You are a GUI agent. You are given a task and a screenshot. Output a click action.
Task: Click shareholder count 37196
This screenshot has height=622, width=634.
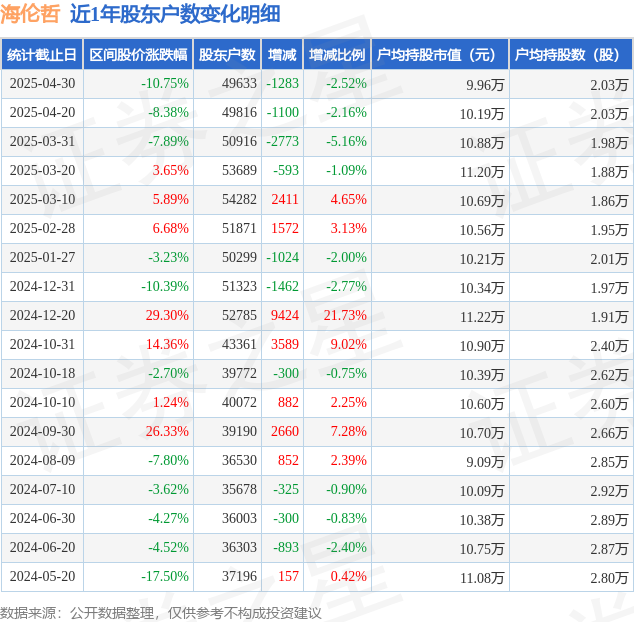coord(239,576)
